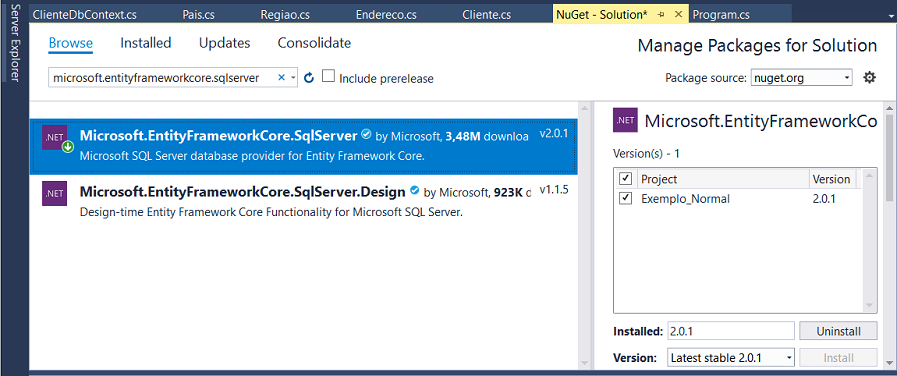Click the refresh search results icon
This screenshot has width=897, height=376.
coord(309,78)
